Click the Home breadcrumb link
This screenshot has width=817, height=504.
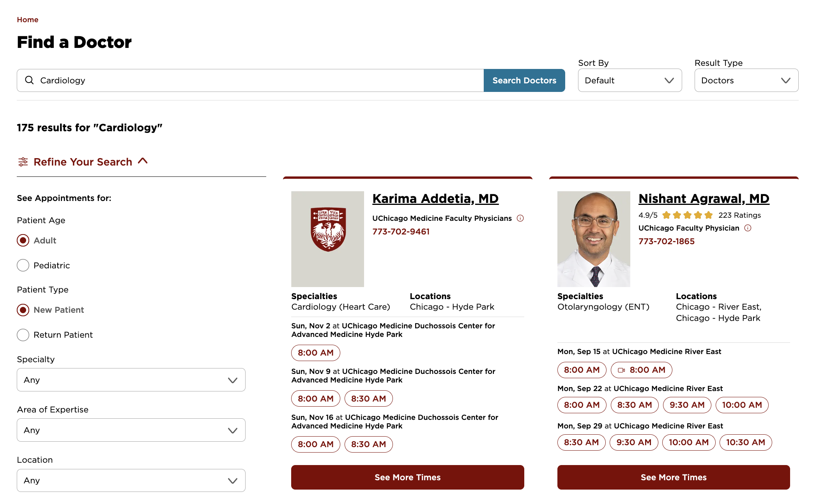pyautogui.click(x=27, y=19)
